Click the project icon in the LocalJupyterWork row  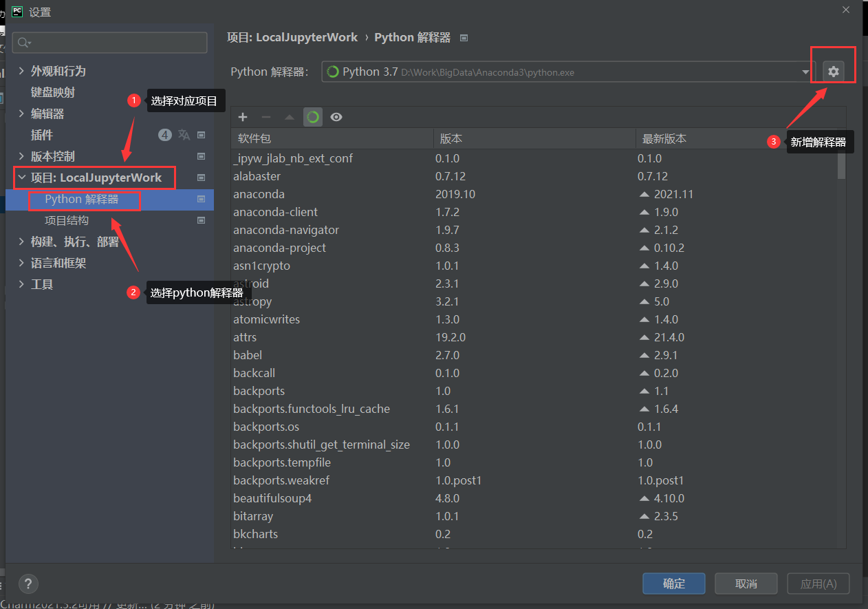(202, 178)
